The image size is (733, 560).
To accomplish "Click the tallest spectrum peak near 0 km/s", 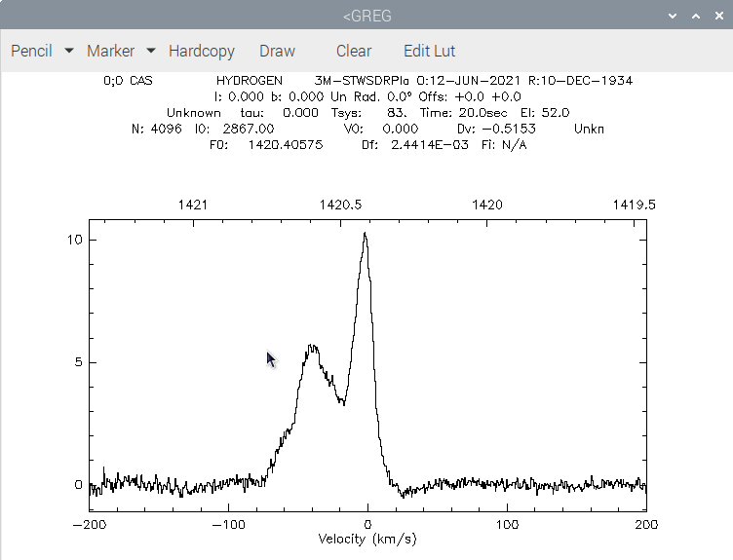I will 366,234.
